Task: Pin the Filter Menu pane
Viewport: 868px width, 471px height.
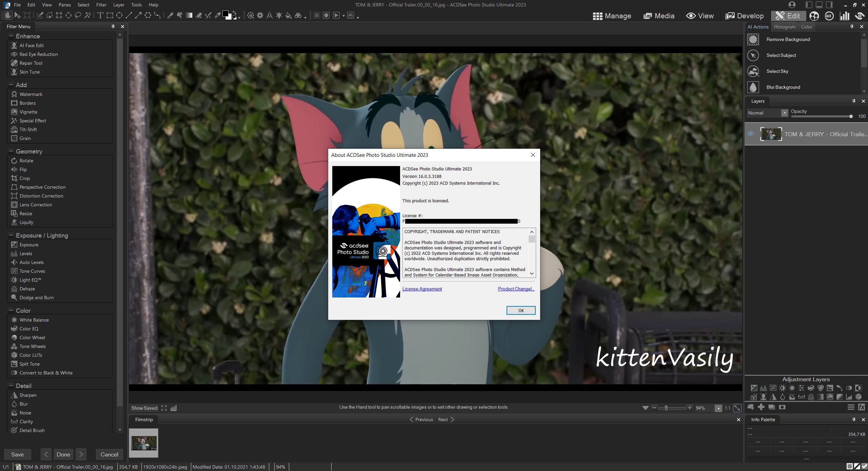Action: tap(113, 26)
